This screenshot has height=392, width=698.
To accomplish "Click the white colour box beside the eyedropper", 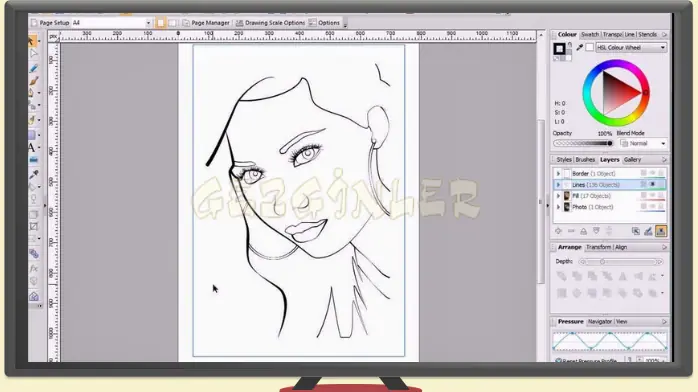I will [589, 47].
